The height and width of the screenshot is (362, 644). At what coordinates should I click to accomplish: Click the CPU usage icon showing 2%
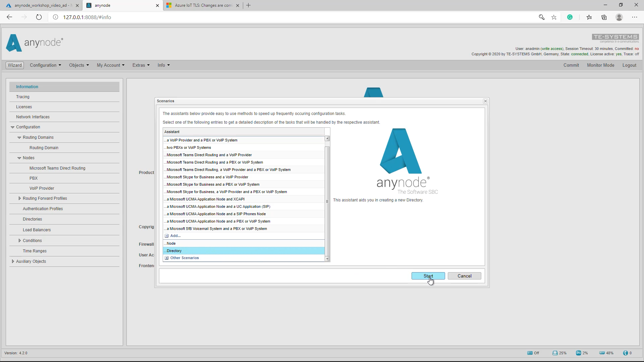click(x=579, y=353)
